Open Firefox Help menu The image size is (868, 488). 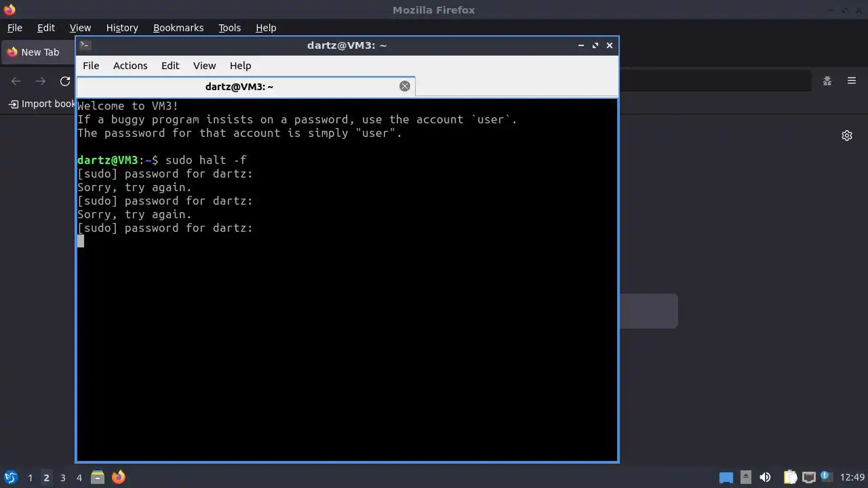[x=266, y=28]
